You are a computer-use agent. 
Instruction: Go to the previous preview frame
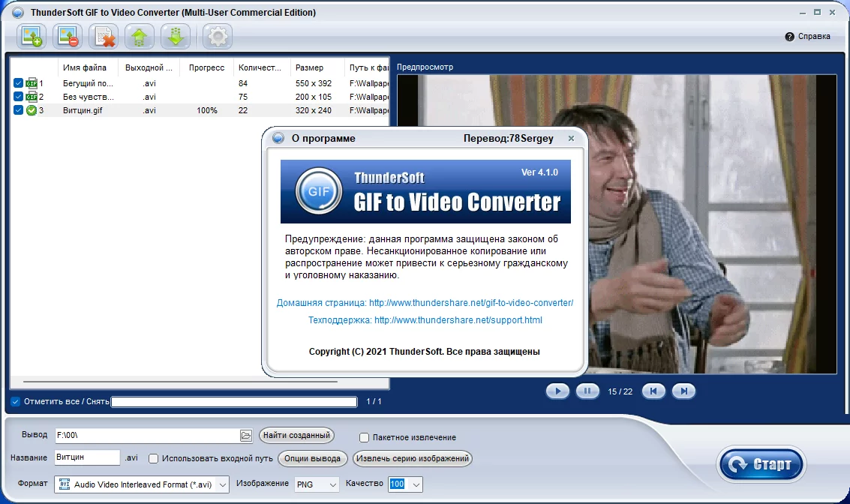653,391
